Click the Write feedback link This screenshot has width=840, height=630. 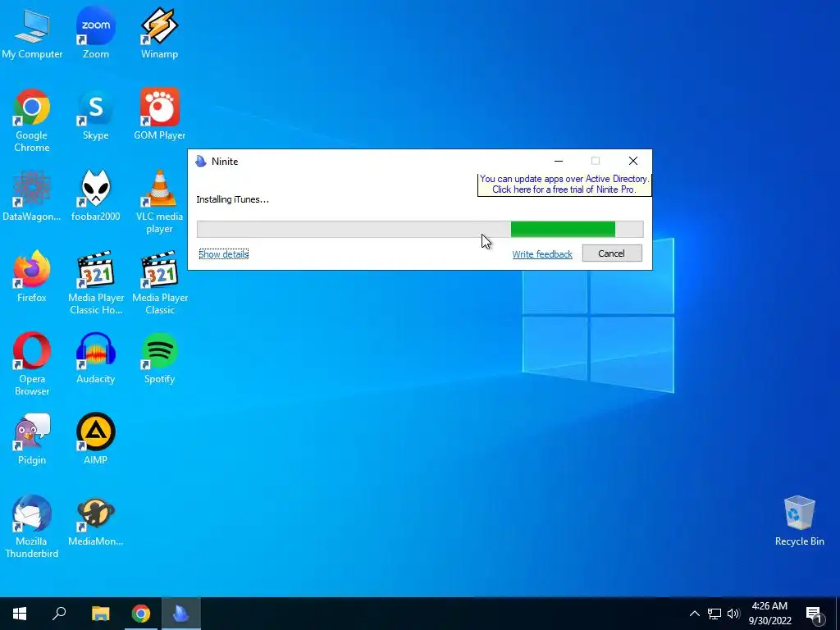tap(542, 254)
